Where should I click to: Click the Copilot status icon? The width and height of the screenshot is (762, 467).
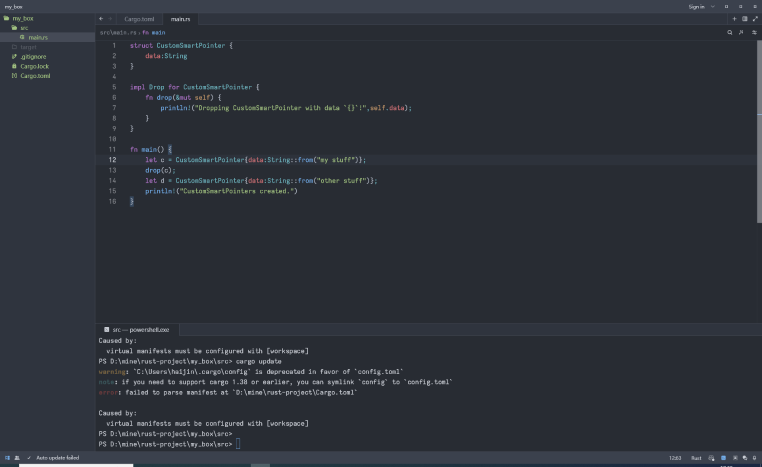[711, 458]
